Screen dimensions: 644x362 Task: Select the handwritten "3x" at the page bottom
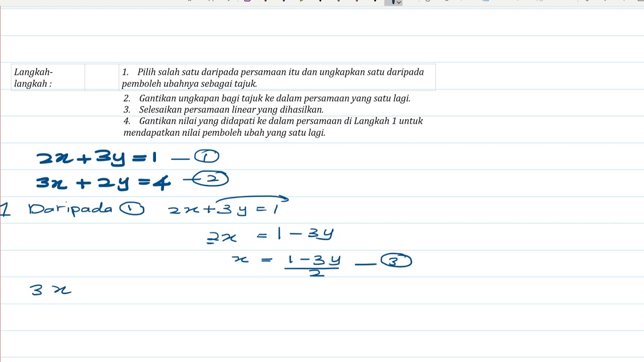[51, 290]
